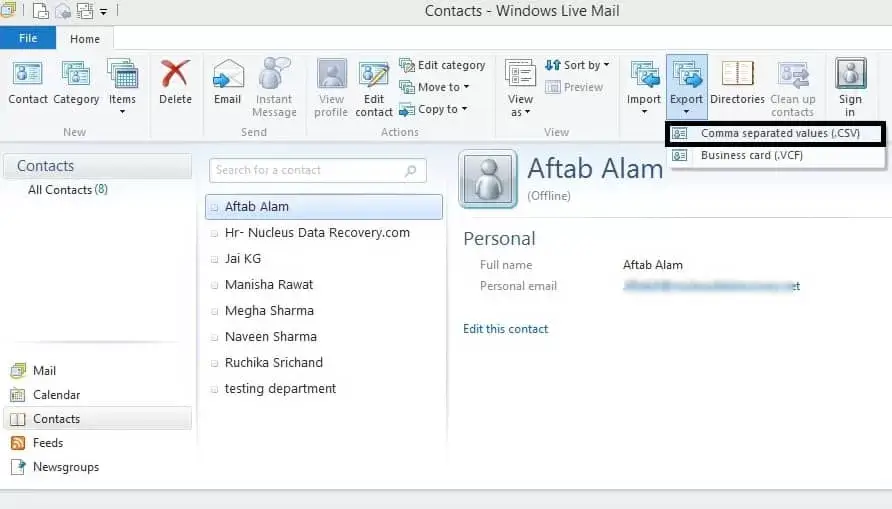Choose Comma separated values (.CSV)
Viewport: 892px width, 509px height.
[x=775, y=134]
